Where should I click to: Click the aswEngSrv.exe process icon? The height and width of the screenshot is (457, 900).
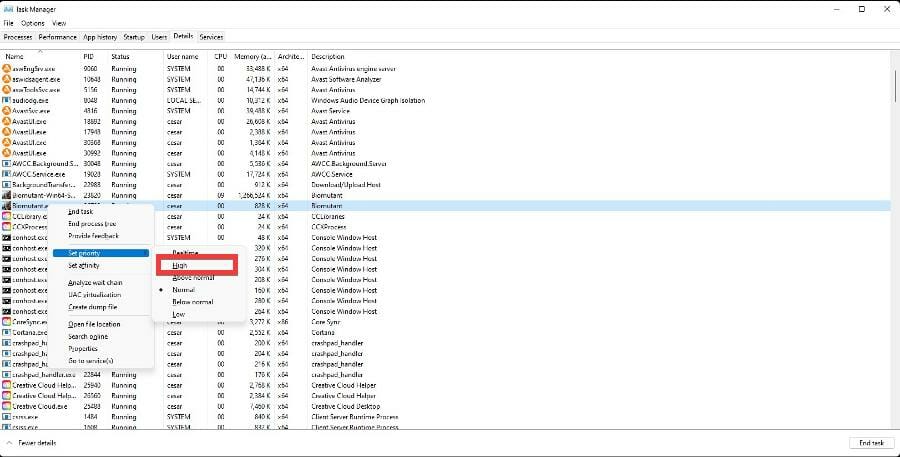(x=7, y=69)
